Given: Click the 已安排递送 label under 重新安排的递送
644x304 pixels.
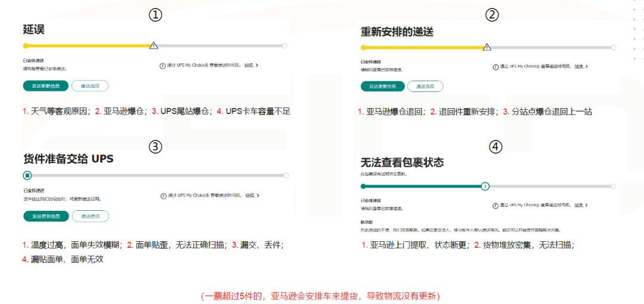Looking at the screenshot, I should coord(371,63).
